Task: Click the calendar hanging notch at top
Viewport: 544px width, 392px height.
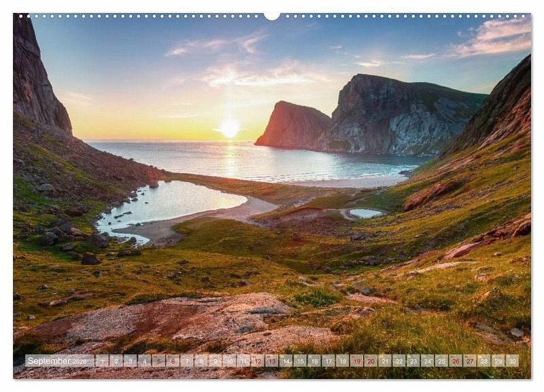Action: [271, 16]
